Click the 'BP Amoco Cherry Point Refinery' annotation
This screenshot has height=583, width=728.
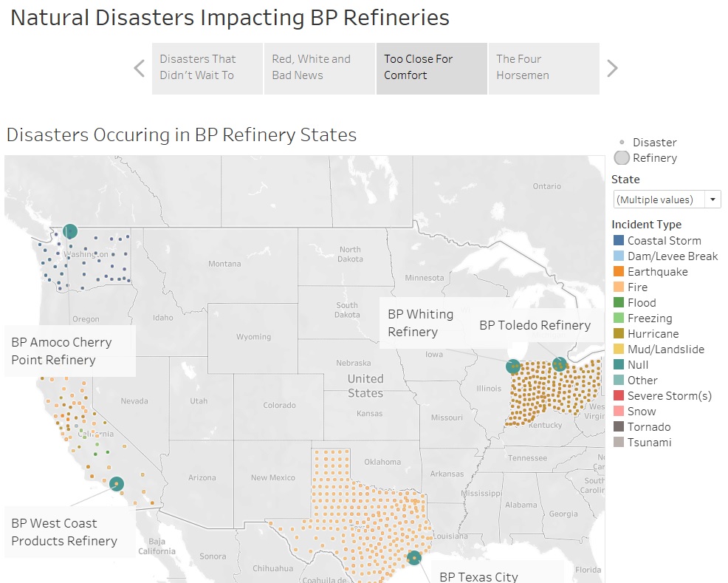point(70,351)
